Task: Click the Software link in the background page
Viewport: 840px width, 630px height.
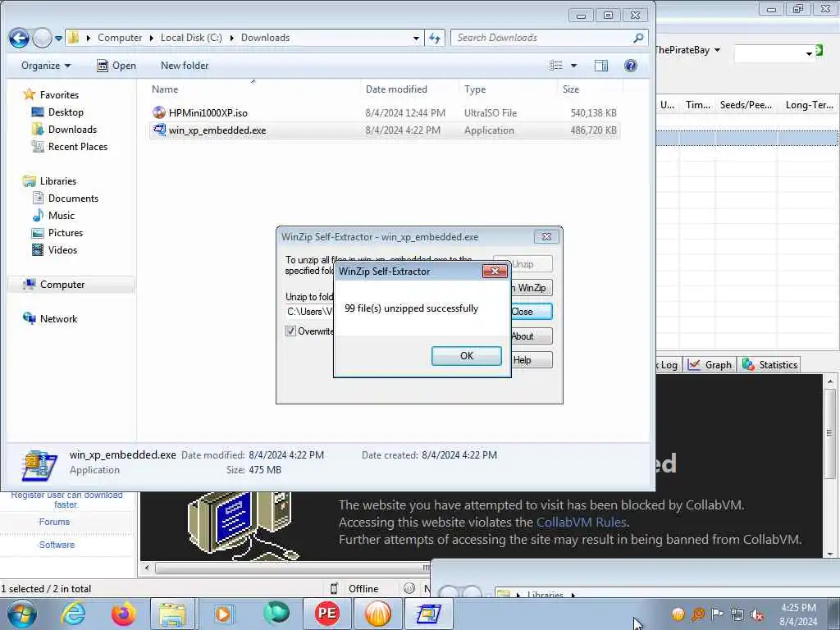Action: coord(57,545)
